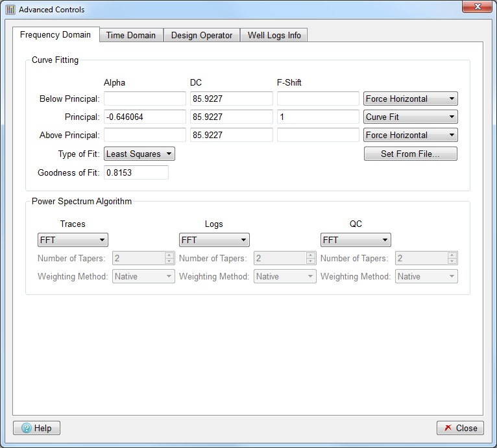
Task: Increase QC Number of Tapers stepper
Action: (x=452, y=255)
